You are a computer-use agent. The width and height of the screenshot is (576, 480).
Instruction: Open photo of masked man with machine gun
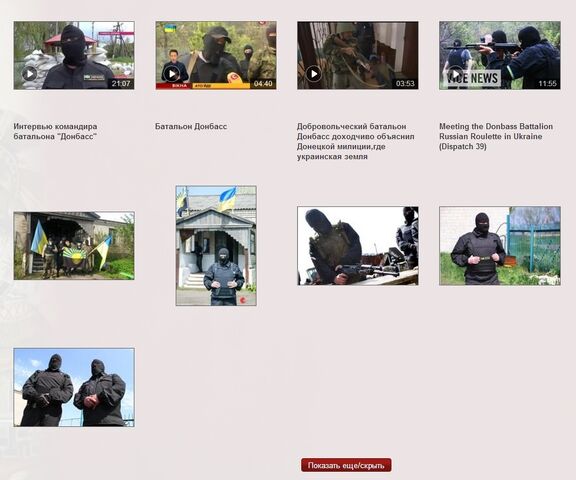click(x=358, y=245)
